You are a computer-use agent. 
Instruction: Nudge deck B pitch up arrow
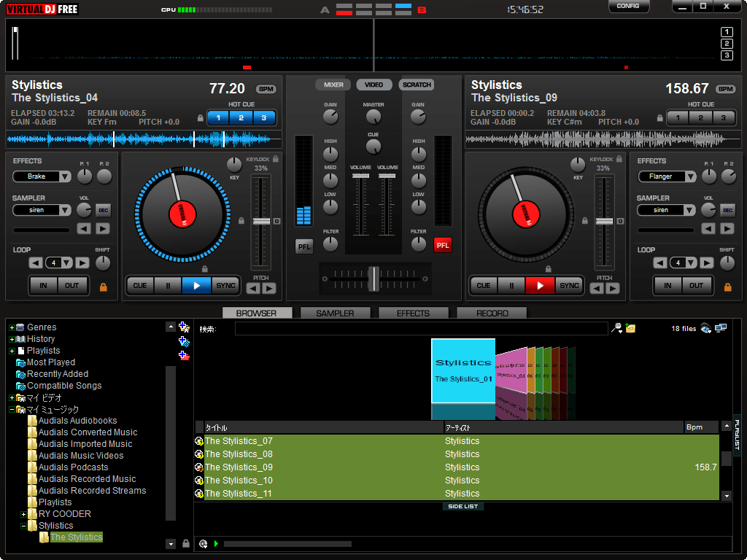tap(613, 288)
